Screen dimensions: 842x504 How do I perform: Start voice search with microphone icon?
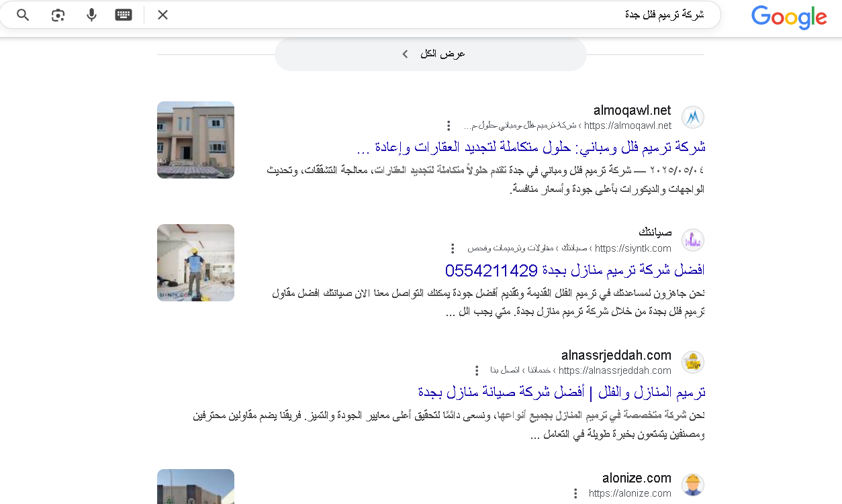(91, 15)
